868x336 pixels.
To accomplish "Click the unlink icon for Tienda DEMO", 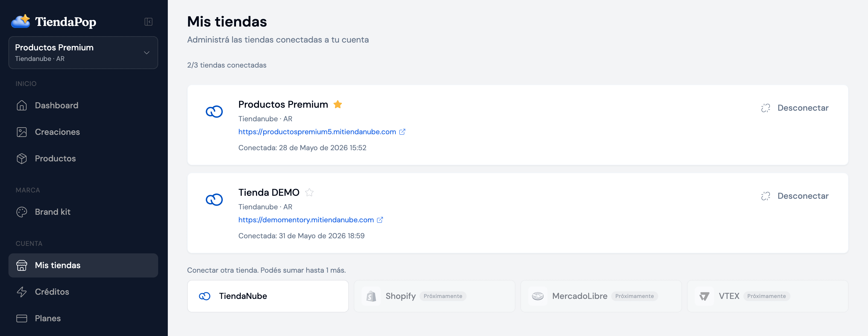I will coord(766,196).
